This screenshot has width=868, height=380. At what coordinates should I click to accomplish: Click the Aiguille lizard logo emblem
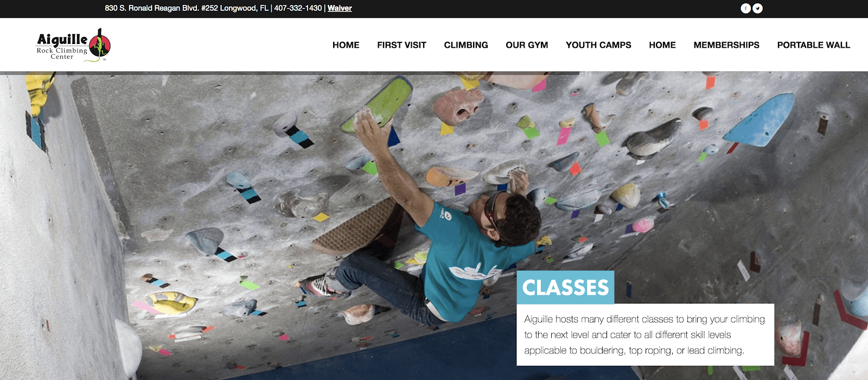point(99,45)
